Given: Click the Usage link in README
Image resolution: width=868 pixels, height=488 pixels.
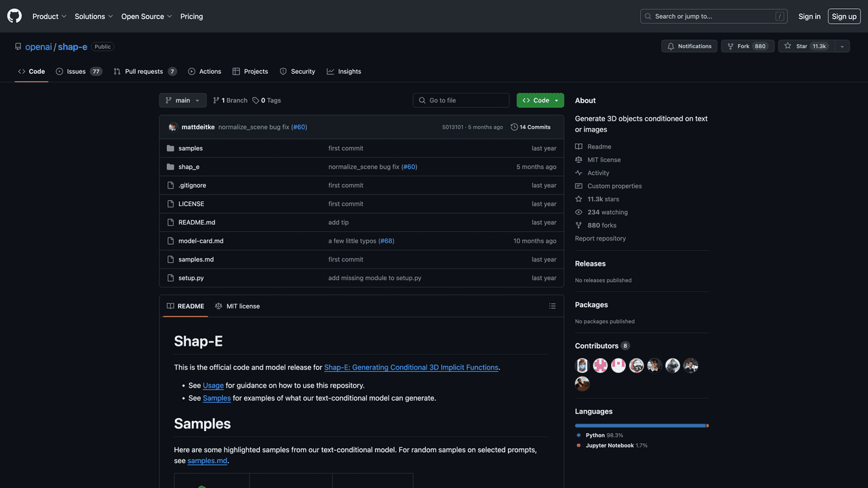Looking at the screenshot, I should click(213, 386).
